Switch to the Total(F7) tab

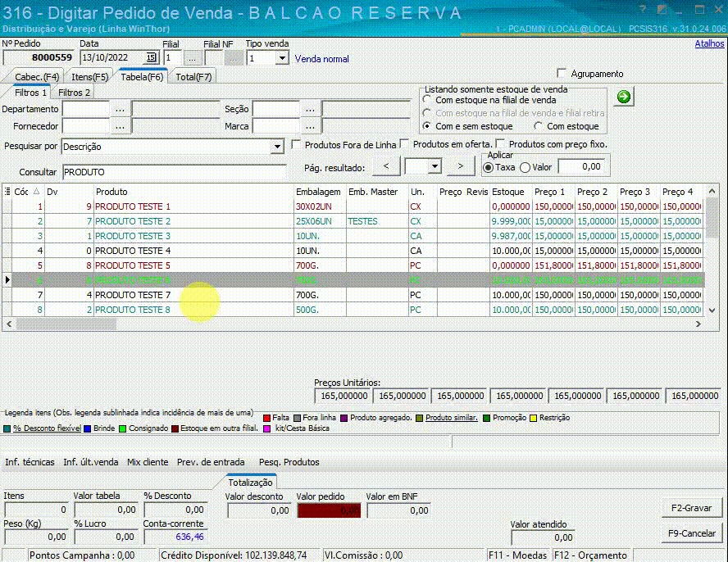tap(193, 77)
